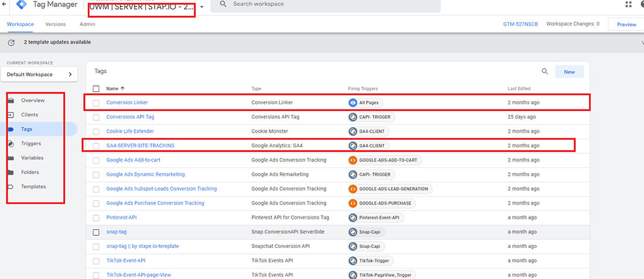Screen dimensions: 644x279
Task: Click the Search workspace input field
Action: point(328,5)
